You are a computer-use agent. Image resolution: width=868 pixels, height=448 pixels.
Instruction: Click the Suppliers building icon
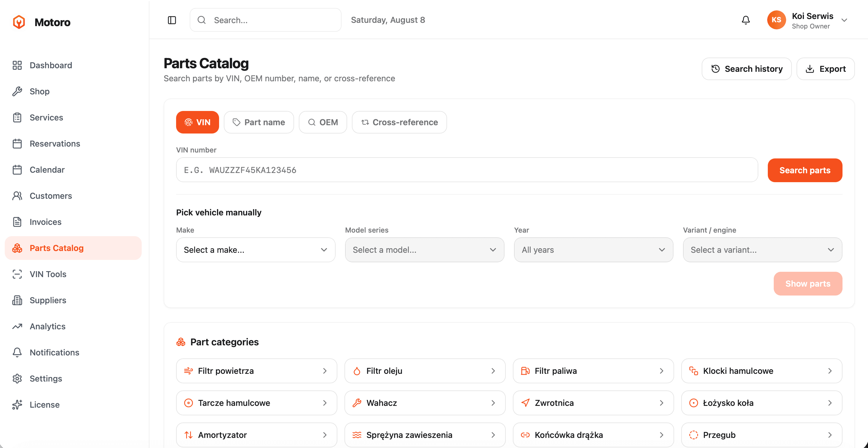tap(17, 300)
